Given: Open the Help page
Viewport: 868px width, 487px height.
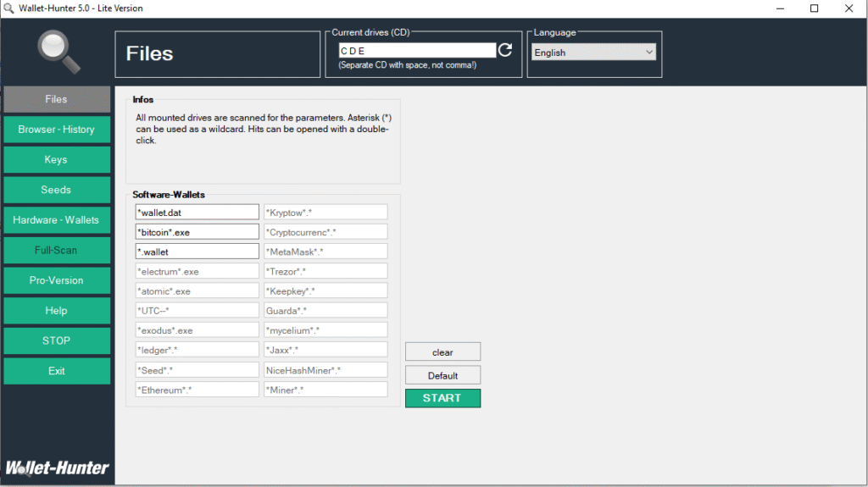Looking at the screenshot, I should coord(57,311).
